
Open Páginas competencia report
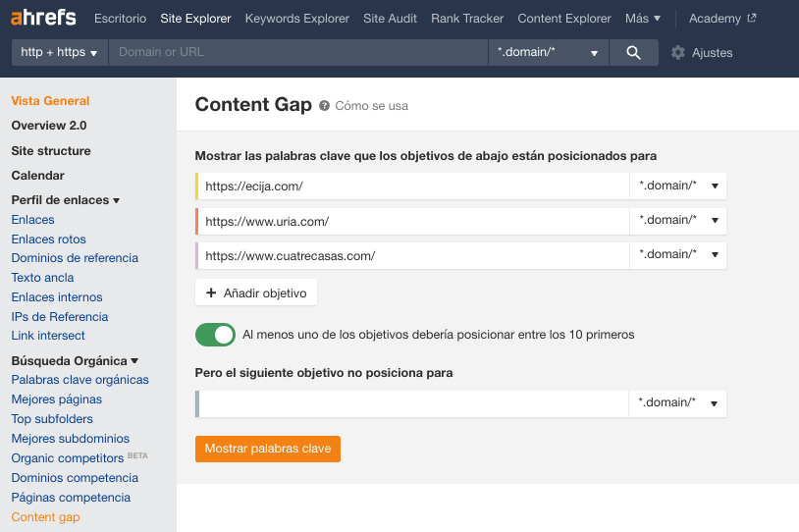pos(71,498)
